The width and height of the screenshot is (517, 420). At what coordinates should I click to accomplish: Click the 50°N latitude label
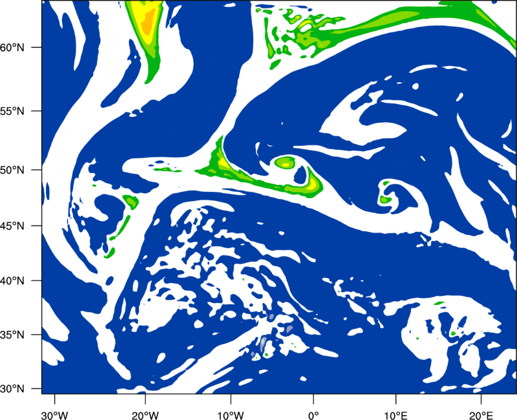click(x=12, y=170)
